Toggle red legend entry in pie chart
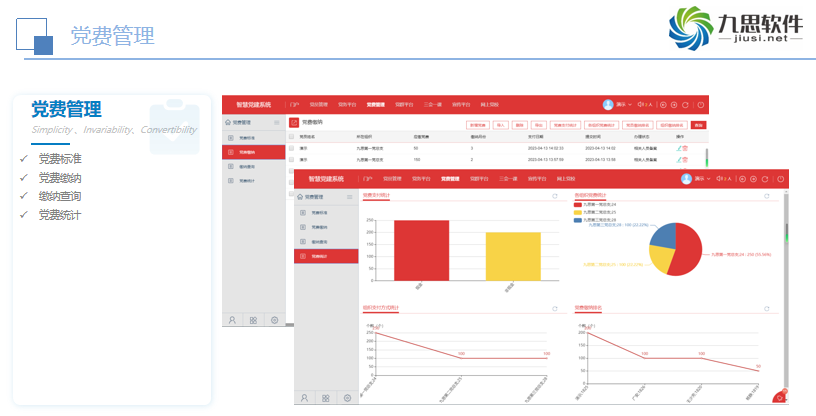816x416 pixels. pyautogui.click(x=577, y=204)
